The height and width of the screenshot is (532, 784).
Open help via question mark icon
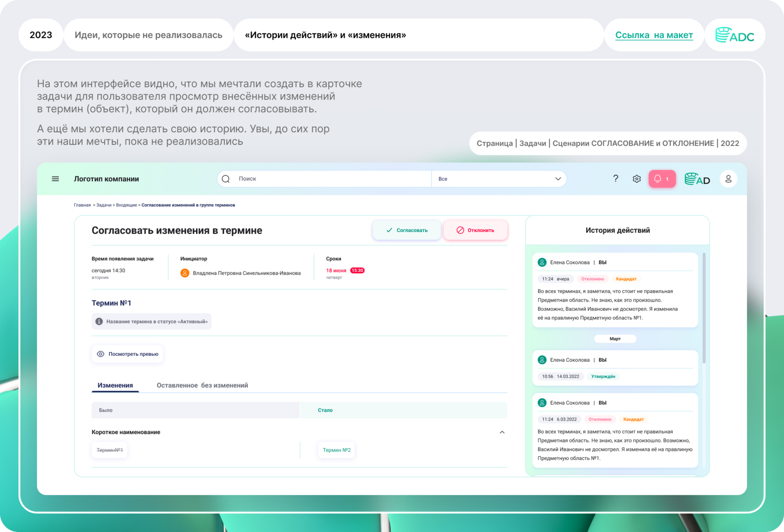tap(616, 179)
